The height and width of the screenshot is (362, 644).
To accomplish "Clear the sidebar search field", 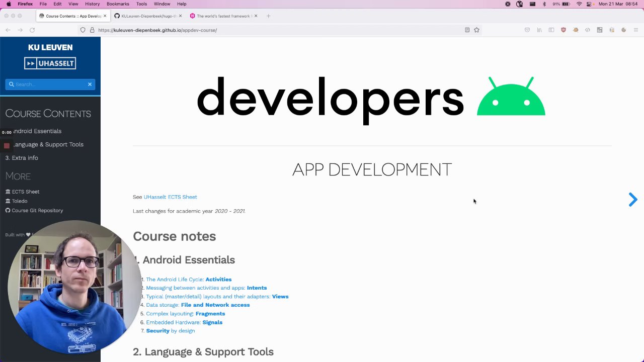I will [90, 84].
